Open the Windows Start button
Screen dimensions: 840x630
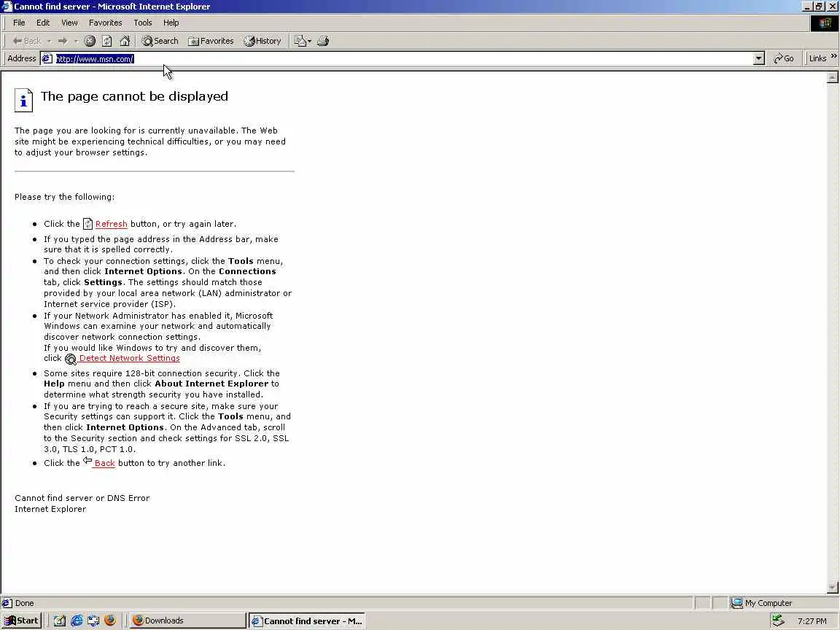[x=21, y=621]
